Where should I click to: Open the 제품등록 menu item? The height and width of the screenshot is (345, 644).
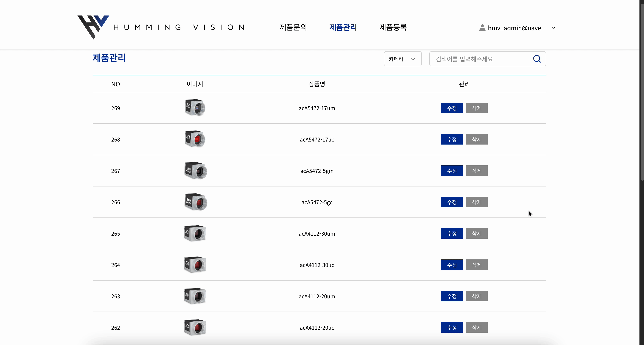(393, 27)
